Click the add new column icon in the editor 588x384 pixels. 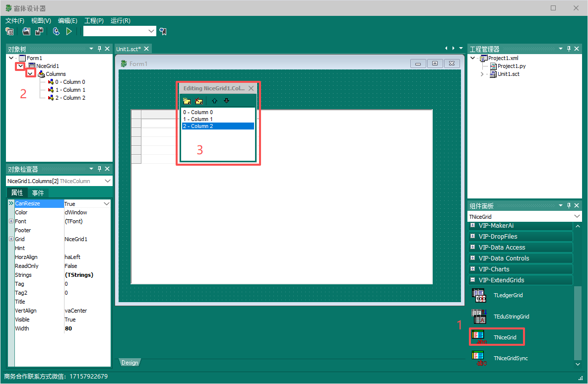click(x=187, y=101)
